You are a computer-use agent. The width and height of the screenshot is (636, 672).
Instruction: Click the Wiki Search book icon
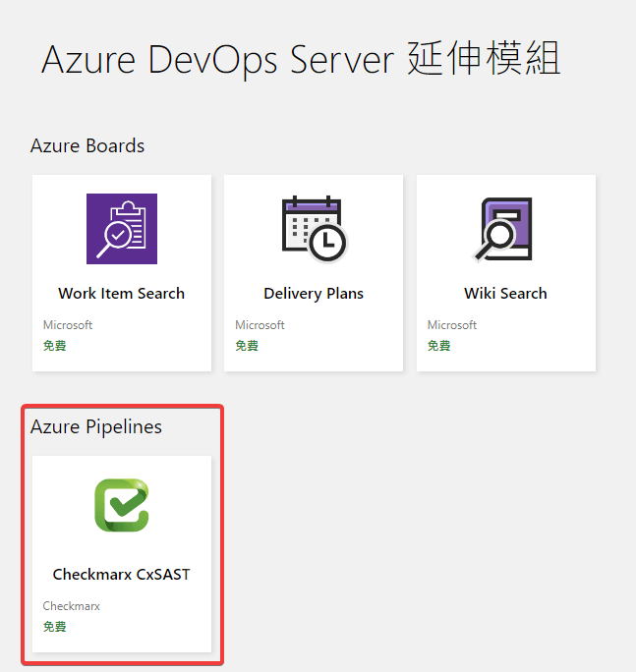(505, 228)
